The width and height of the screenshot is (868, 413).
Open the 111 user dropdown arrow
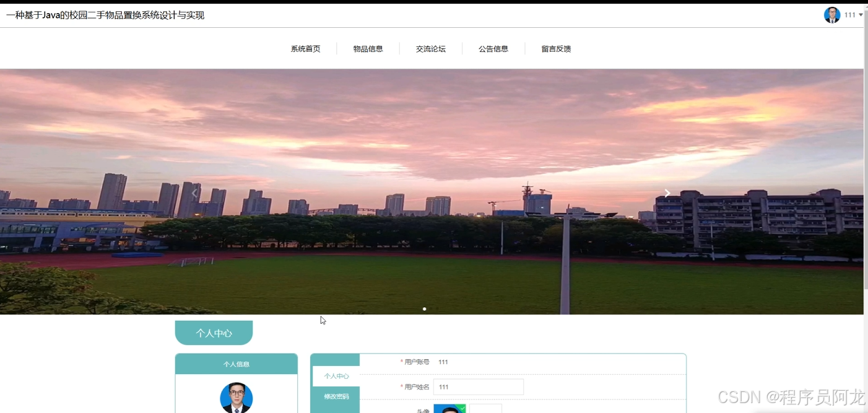(x=861, y=15)
